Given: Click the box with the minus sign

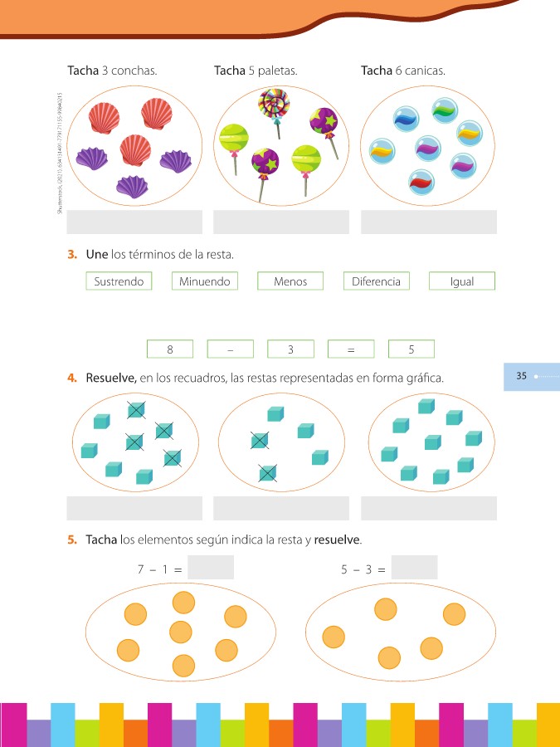Looking at the screenshot, I should coord(231,349).
